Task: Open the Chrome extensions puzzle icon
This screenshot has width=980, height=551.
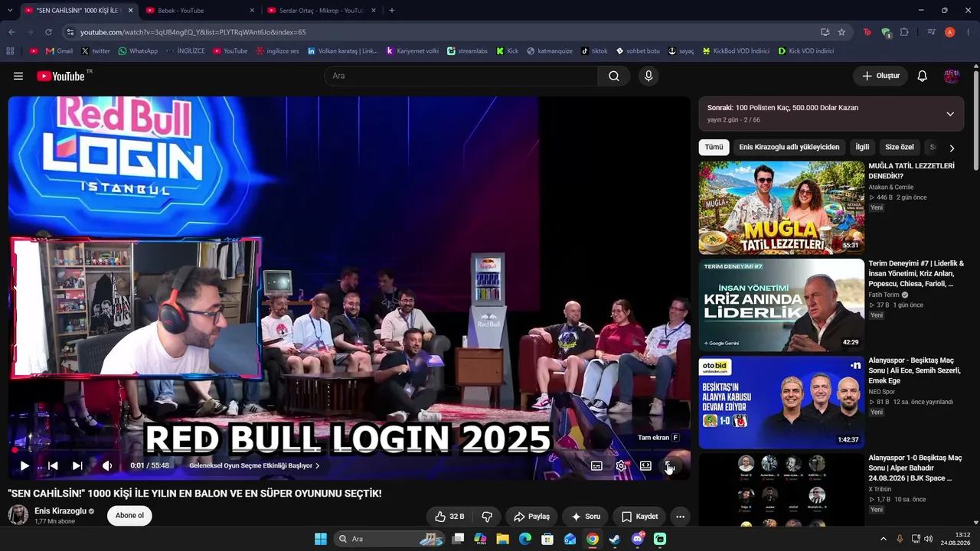Action: (x=904, y=32)
